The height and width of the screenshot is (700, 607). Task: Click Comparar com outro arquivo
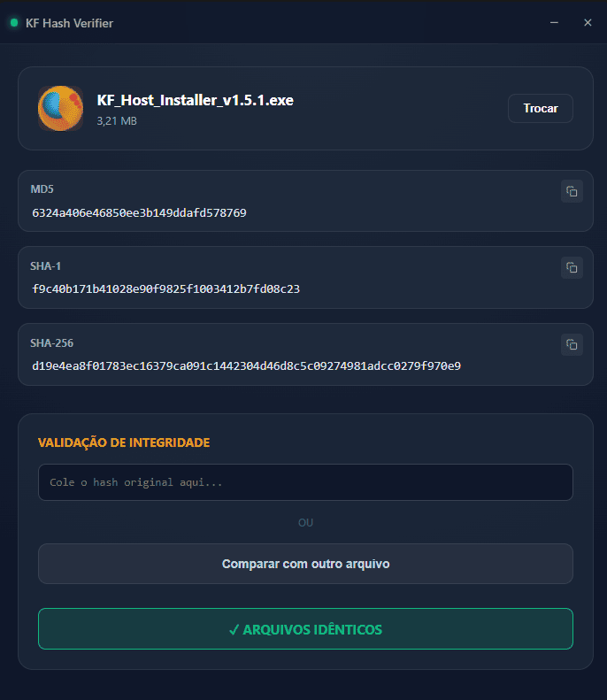click(x=305, y=564)
